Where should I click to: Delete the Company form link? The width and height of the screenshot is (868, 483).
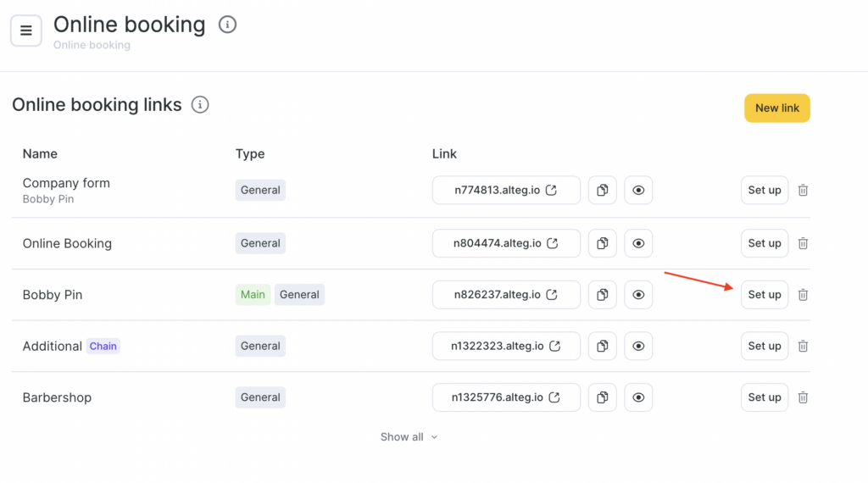point(803,191)
